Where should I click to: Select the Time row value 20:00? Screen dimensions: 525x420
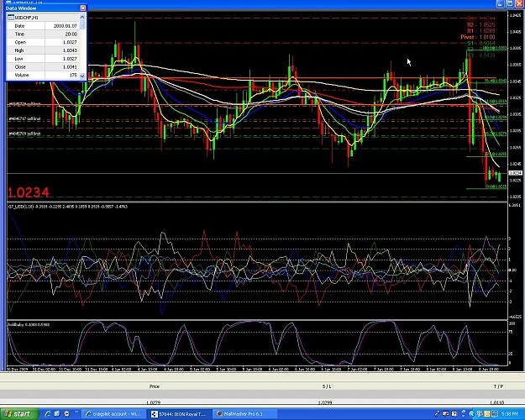[71, 34]
